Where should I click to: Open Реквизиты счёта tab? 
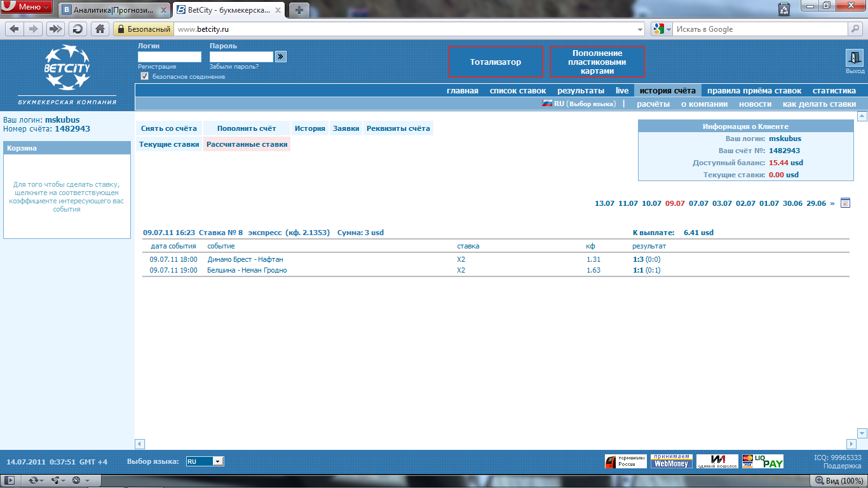pyautogui.click(x=398, y=128)
